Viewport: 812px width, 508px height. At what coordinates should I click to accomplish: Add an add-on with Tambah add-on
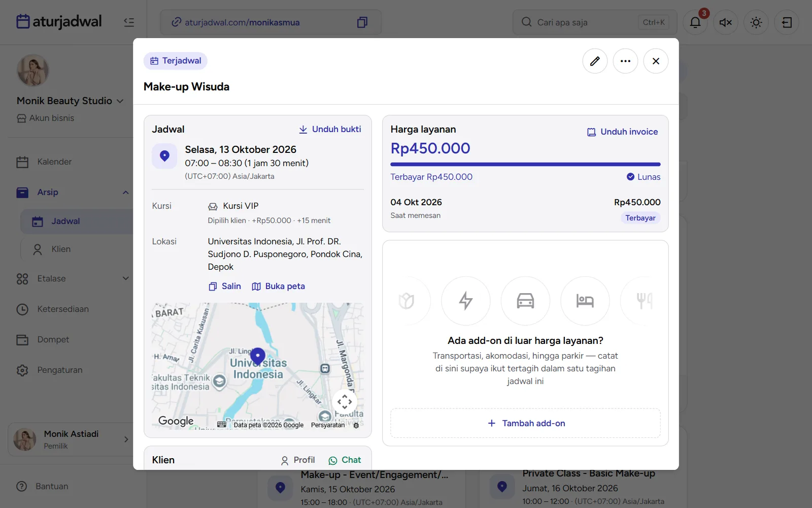(525, 423)
